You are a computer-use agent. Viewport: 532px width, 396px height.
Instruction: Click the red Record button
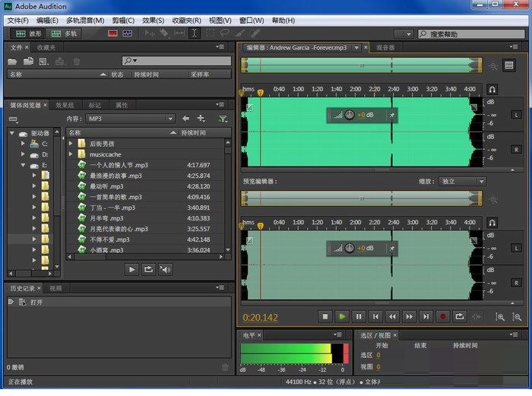pyautogui.click(x=443, y=317)
